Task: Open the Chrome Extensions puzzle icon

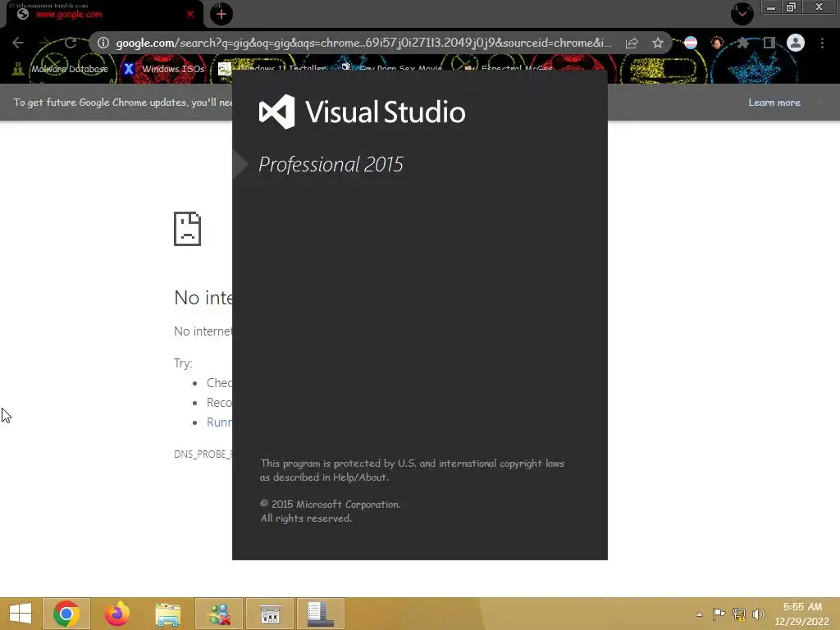Action: point(743,43)
